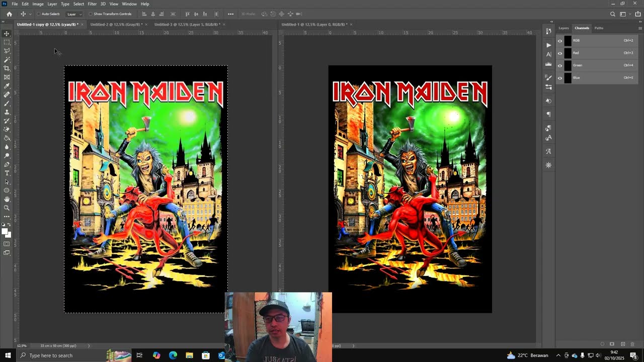Open the Edit Toolbar three-dots button

point(7,217)
